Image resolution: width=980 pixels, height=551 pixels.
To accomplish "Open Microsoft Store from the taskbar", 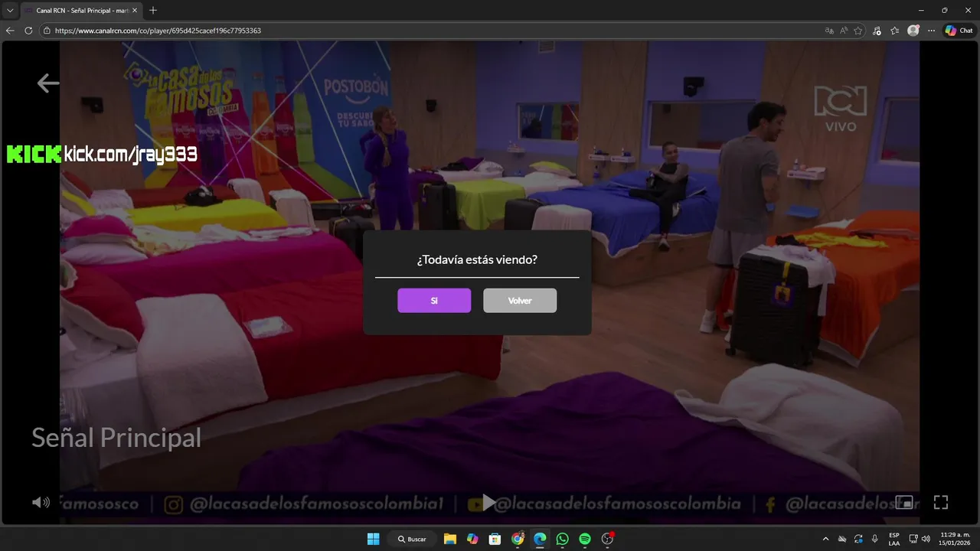I will [495, 539].
